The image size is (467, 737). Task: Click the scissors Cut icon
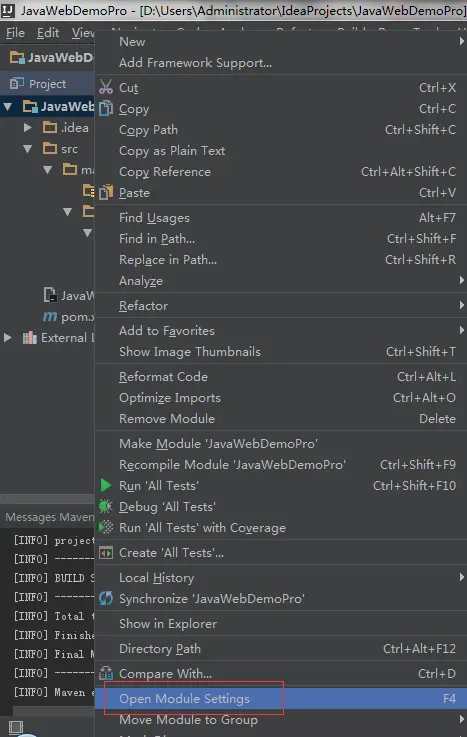coord(106,87)
